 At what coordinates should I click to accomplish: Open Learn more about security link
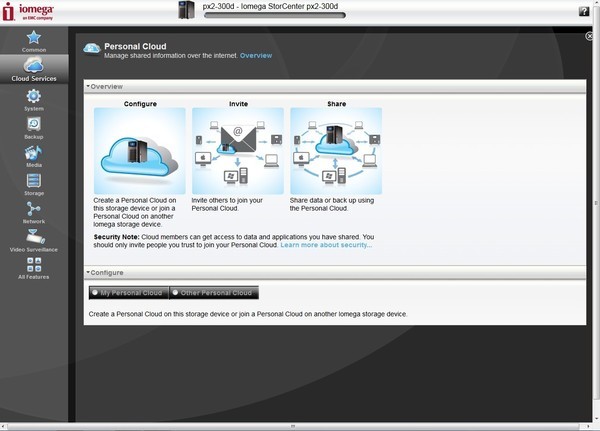click(x=326, y=245)
